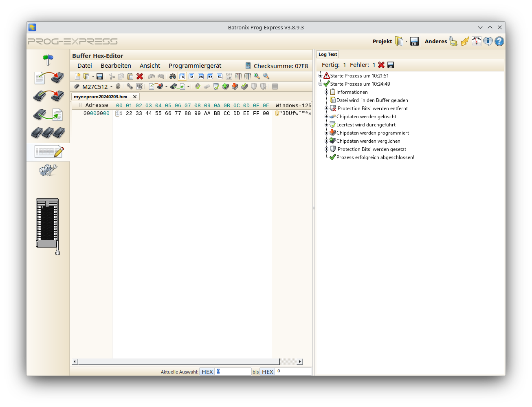Image resolution: width=532 pixels, height=407 pixels.
Task: Open the M27C512 device selection dropdown
Action: (x=112, y=86)
